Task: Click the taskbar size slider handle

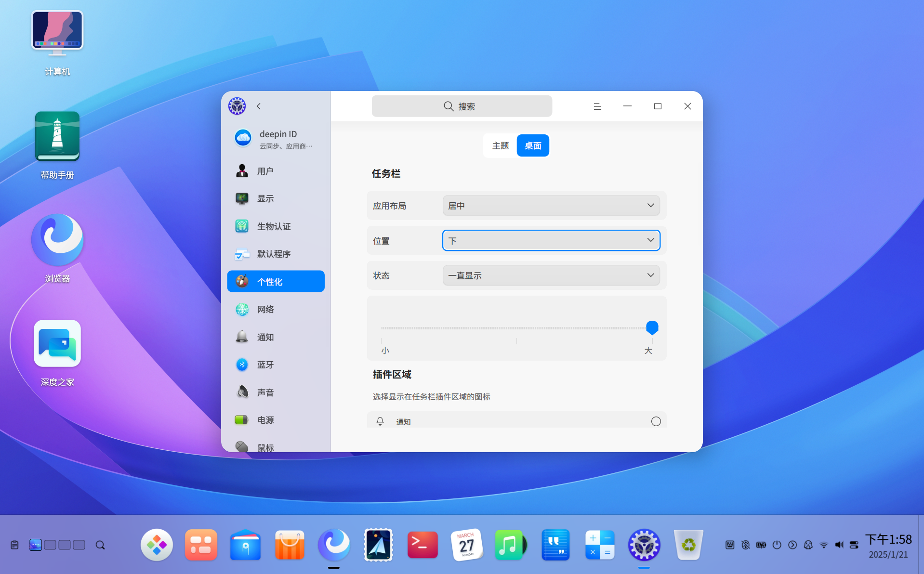Action: tap(652, 327)
